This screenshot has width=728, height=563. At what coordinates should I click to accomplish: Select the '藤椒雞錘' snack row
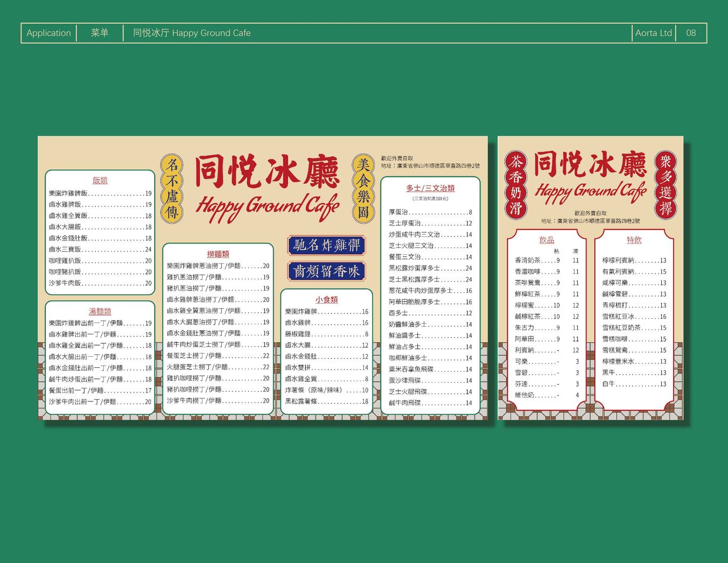coord(326,334)
